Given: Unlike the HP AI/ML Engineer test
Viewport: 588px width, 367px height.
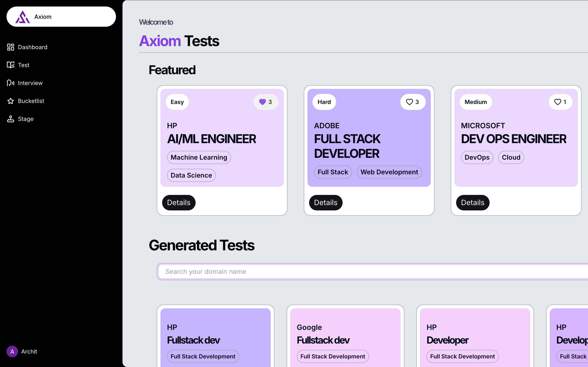Looking at the screenshot, I should [x=263, y=102].
